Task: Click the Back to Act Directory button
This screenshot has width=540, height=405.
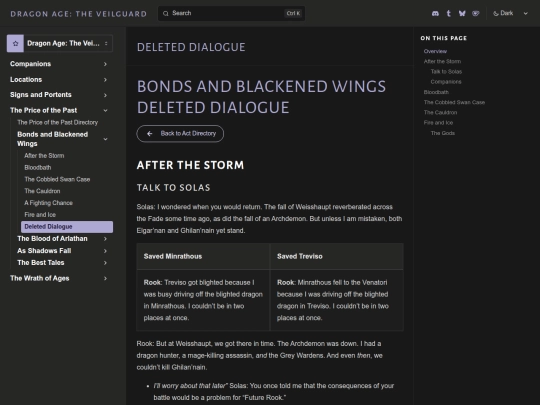Action: tap(180, 134)
